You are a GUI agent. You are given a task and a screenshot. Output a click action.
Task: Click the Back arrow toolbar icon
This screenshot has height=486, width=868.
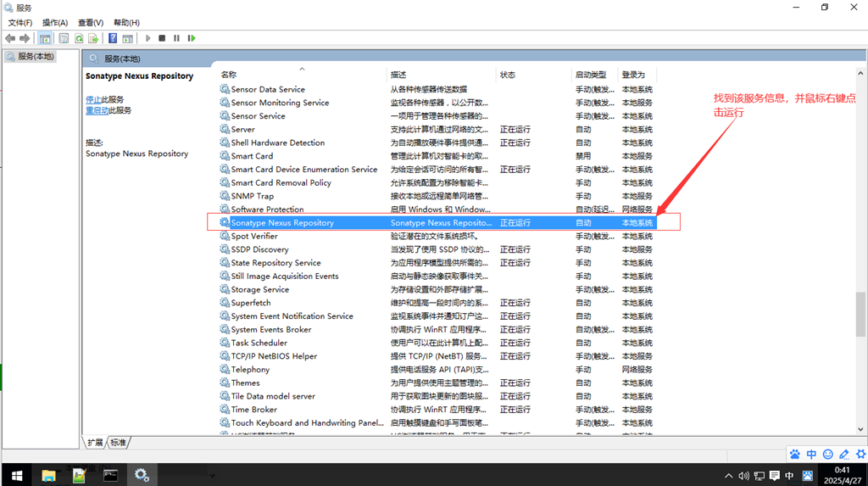(10, 38)
